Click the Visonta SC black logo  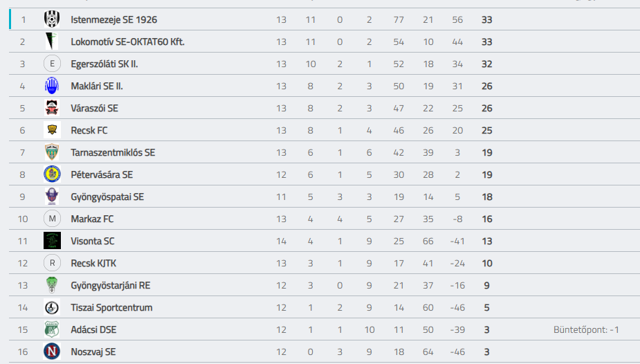coord(52,241)
